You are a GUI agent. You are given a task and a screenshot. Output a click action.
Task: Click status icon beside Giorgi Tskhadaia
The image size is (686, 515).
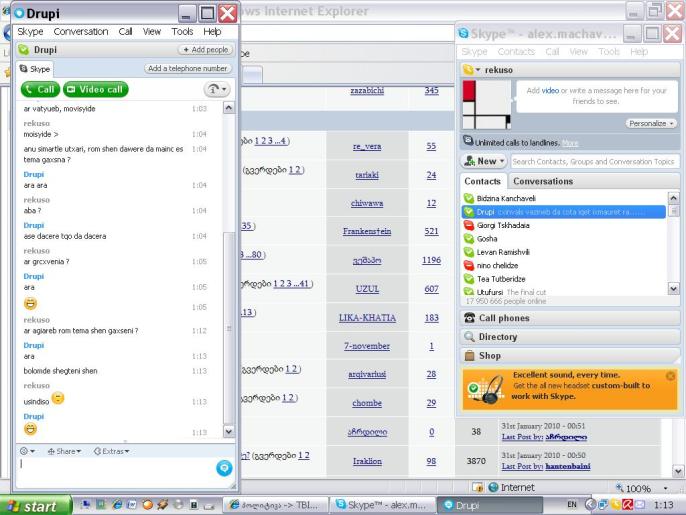click(x=469, y=225)
